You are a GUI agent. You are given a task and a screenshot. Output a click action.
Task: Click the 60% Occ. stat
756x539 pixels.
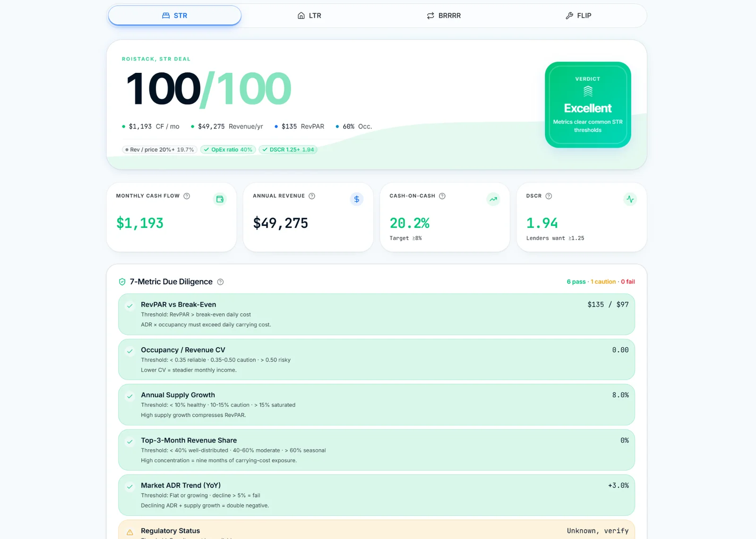(x=354, y=127)
